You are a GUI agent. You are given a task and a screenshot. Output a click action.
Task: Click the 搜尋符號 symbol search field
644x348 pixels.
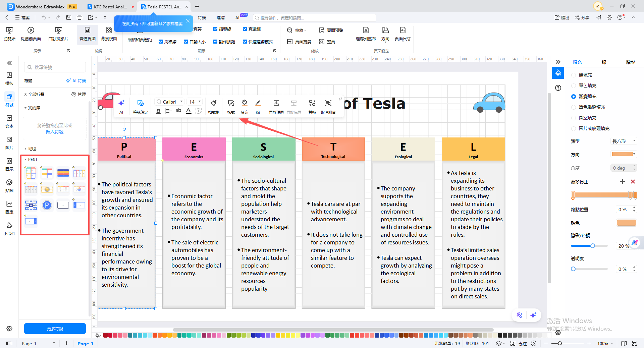coord(55,67)
